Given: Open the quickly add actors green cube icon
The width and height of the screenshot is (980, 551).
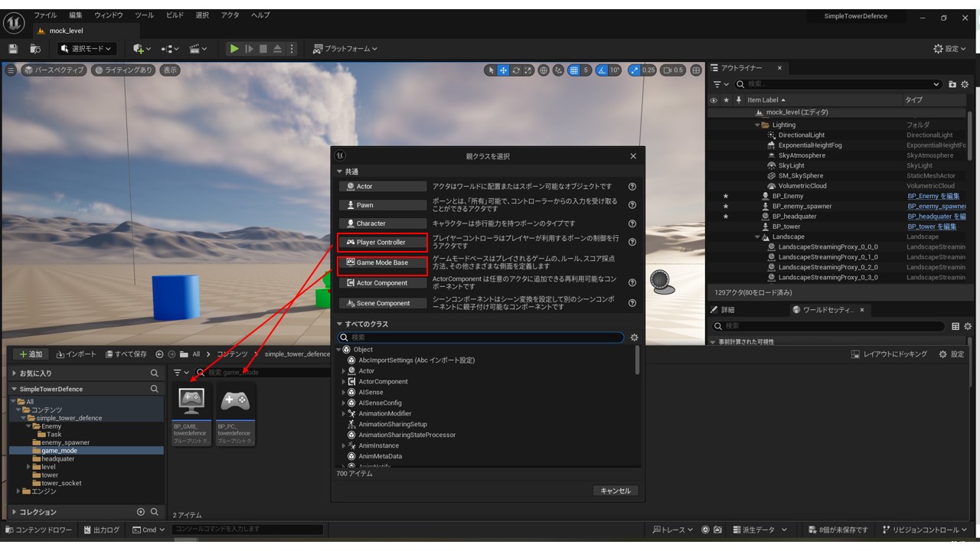Looking at the screenshot, I should click(x=138, y=48).
